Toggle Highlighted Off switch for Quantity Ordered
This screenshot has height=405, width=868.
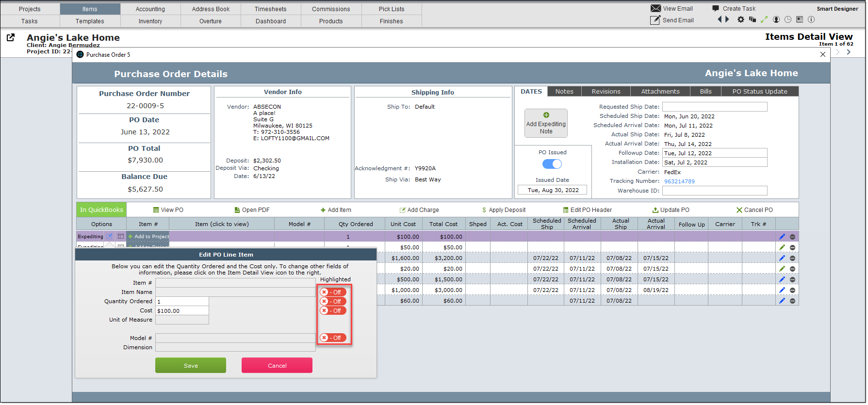pyautogui.click(x=333, y=301)
